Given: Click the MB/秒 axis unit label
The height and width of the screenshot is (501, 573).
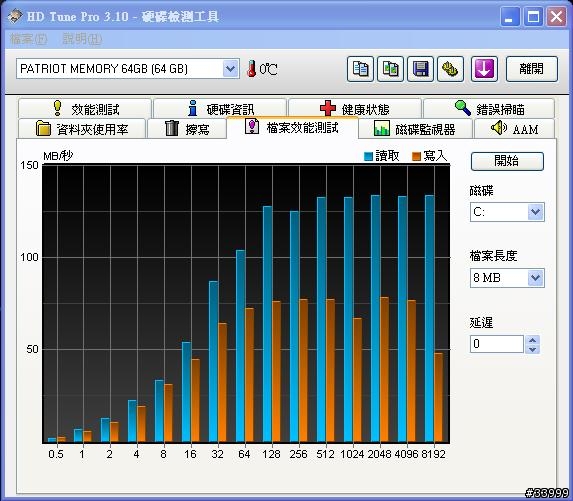Looking at the screenshot, I should (58, 156).
